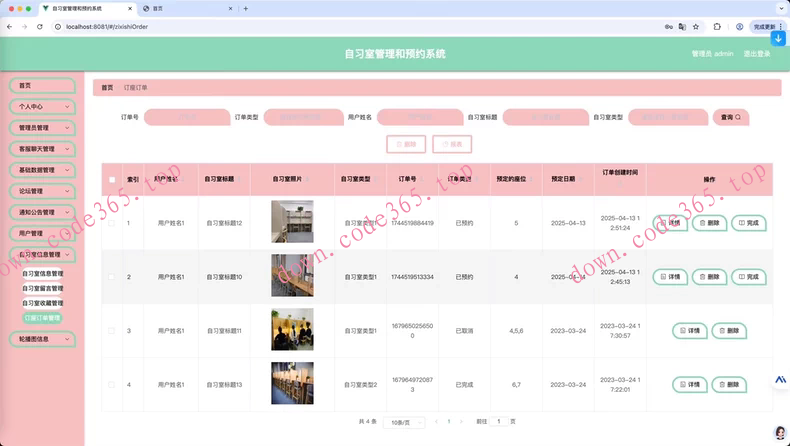Open the browser profile icon
This screenshot has width=790, height=446.
click(739, 27)
